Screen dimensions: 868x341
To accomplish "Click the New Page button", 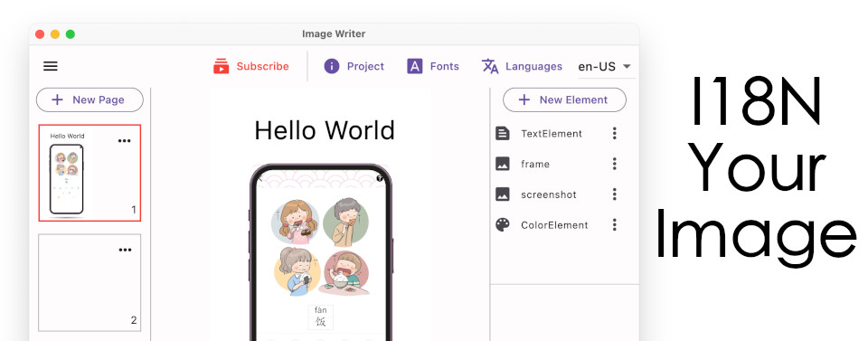I will click(90, 99).
